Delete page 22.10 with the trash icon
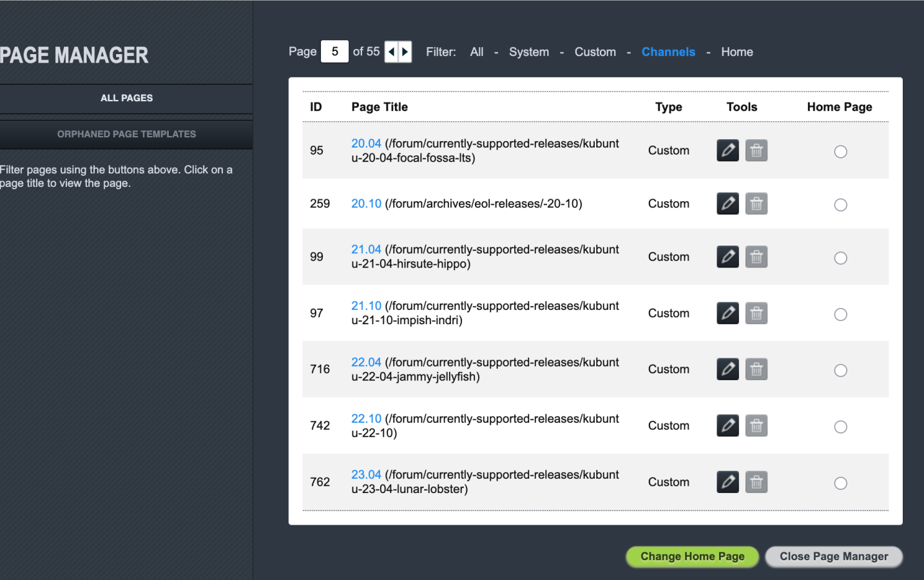924x580 pixels. tap(756, 425)
